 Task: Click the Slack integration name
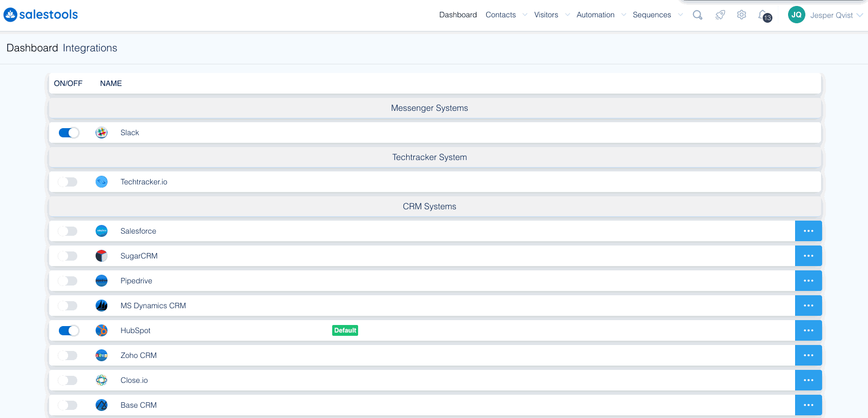(130, 132)
